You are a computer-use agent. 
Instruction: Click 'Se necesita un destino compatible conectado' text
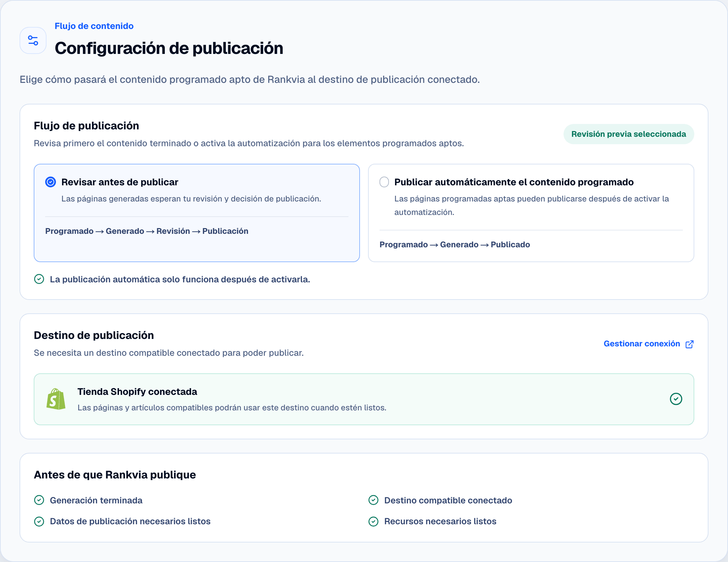pos(169,353)
